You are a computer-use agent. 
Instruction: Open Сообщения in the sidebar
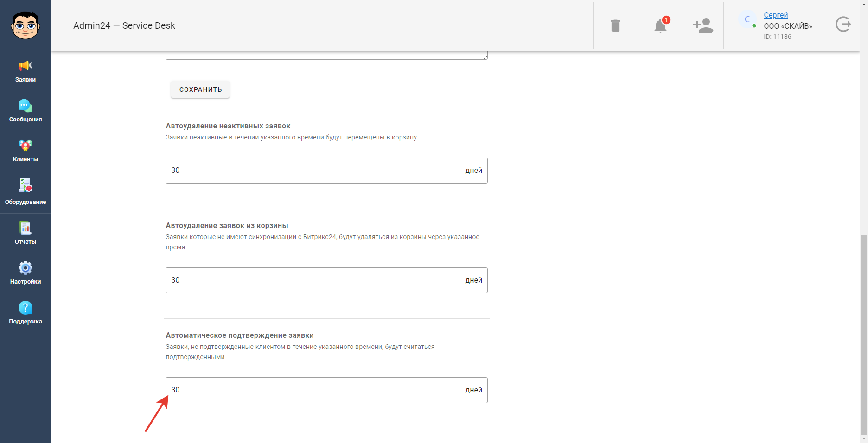pos(26,111)
